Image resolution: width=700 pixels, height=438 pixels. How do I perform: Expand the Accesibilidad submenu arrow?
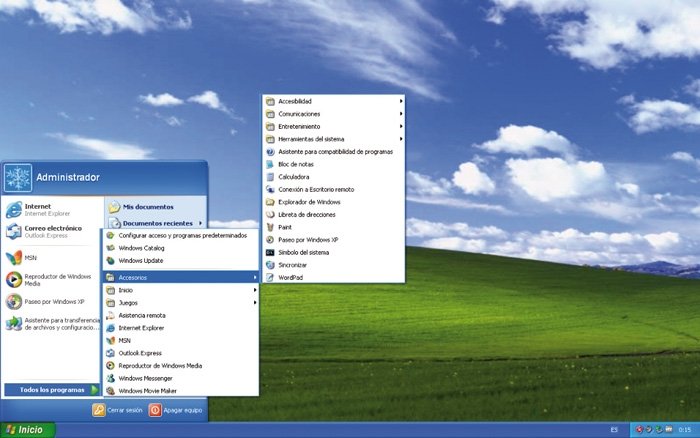coord(401,101)
